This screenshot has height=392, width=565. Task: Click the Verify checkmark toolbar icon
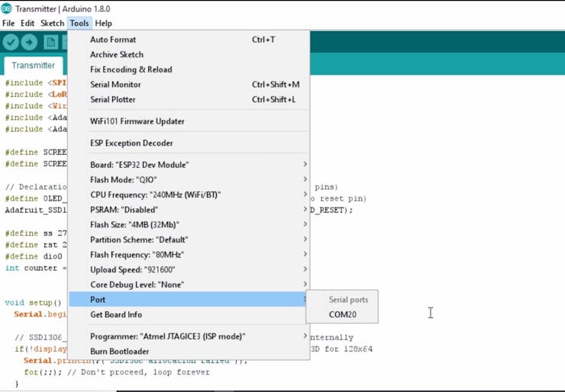coord(11,43)
